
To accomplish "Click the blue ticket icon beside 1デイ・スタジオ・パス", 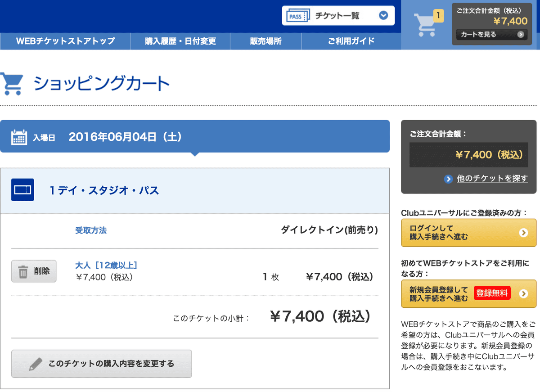I will pyautogui.click(x=22, y=190).
